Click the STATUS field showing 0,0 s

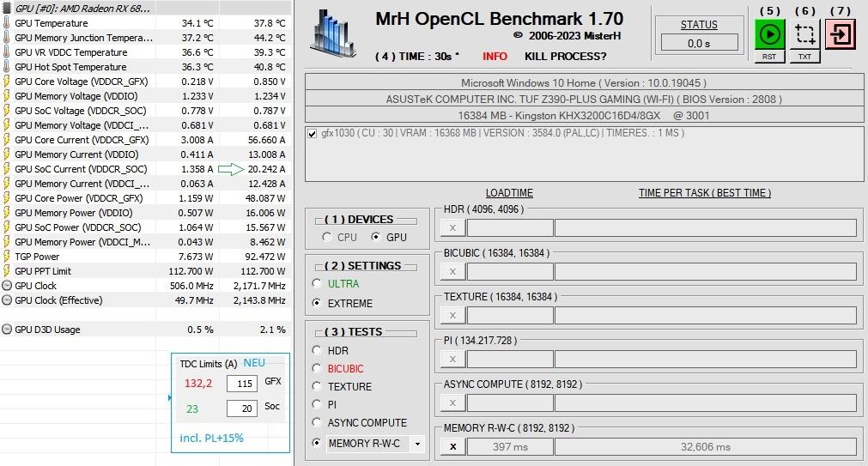pyautogui.click(x=699, y=43)
